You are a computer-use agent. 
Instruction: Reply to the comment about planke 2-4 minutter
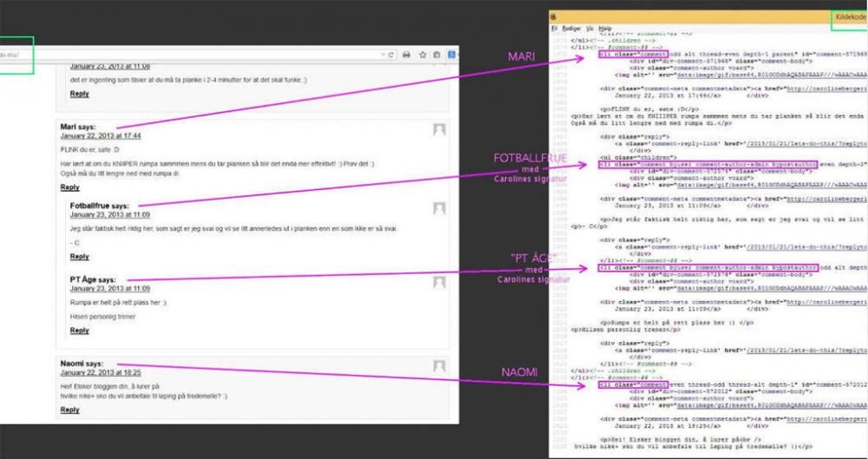(79, 94)
